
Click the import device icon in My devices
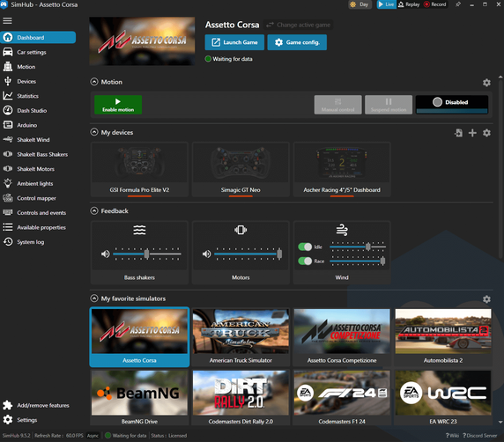[x=458, y=133]
